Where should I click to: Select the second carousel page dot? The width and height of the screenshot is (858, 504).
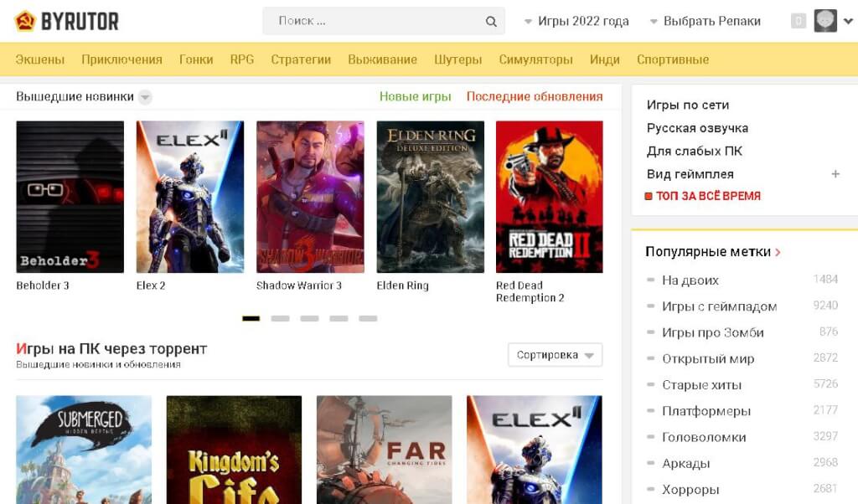(280, 318)
